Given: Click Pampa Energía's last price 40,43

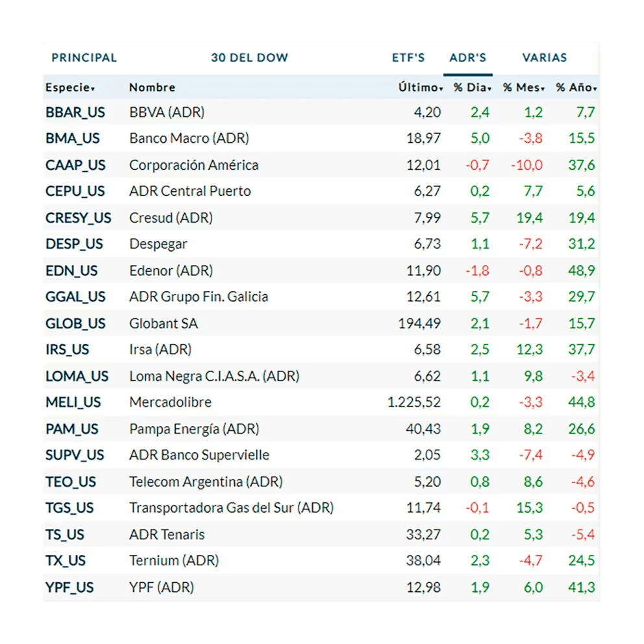Looking at the screenshot, I should pos(423,429).
